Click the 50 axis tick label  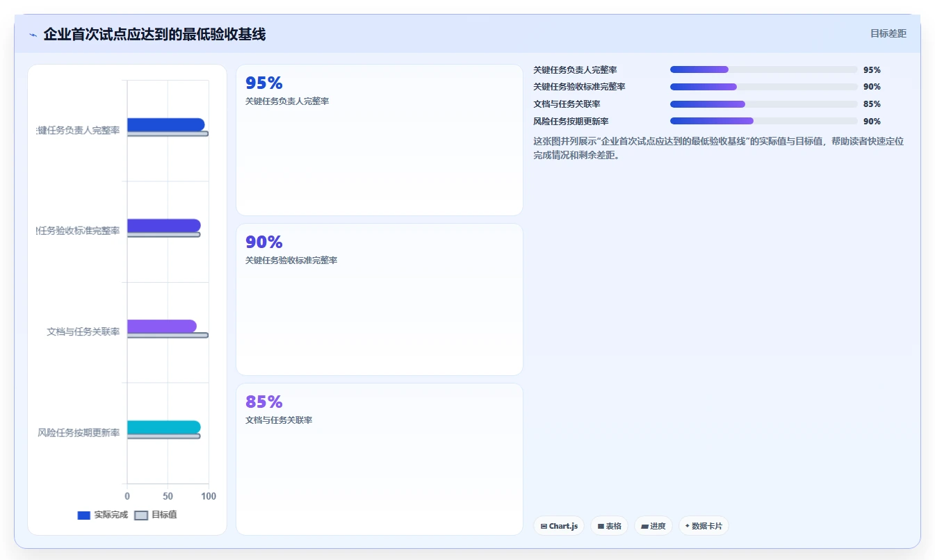tap(168, 496)
